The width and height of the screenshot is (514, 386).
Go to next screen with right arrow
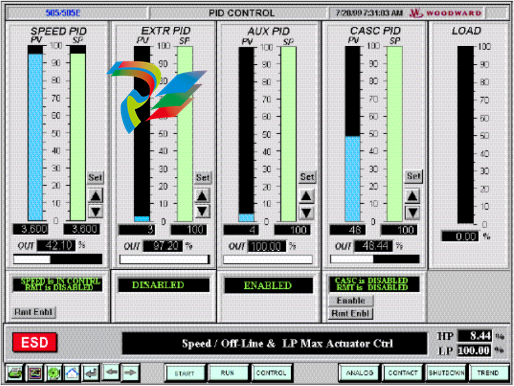tap(130, 372)
